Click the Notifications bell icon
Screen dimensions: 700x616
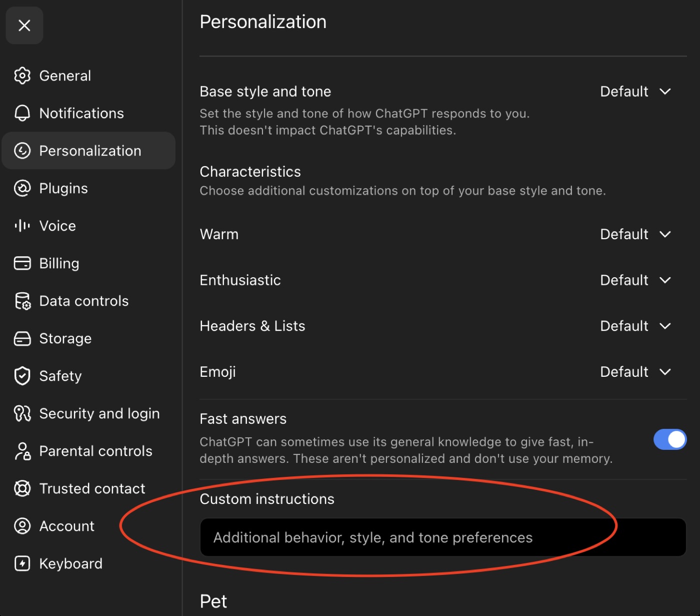(22, 113)
